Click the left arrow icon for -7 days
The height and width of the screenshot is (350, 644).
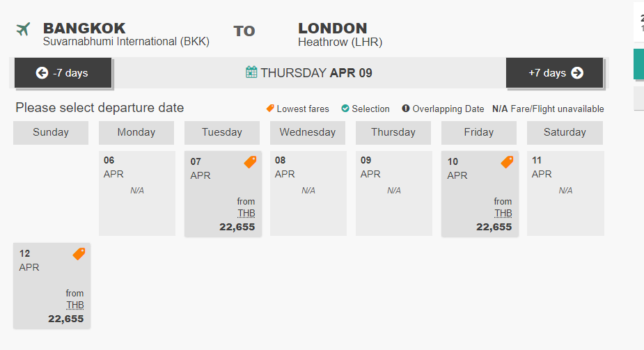pyautogui.click(x=42, y=73)
